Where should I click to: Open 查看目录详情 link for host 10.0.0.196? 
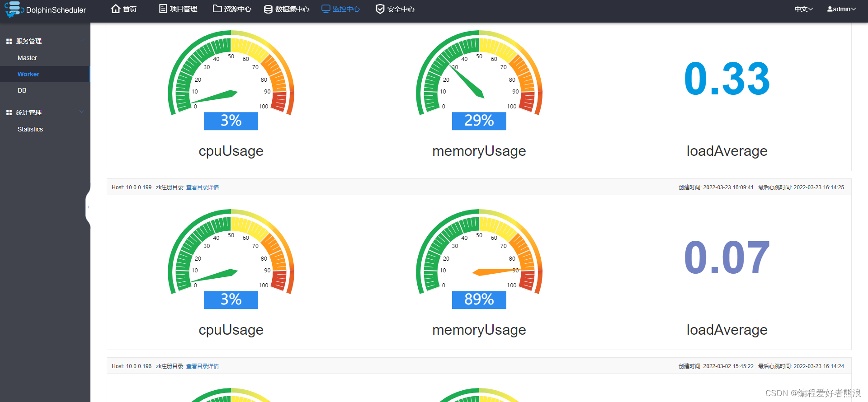[203, 366]
